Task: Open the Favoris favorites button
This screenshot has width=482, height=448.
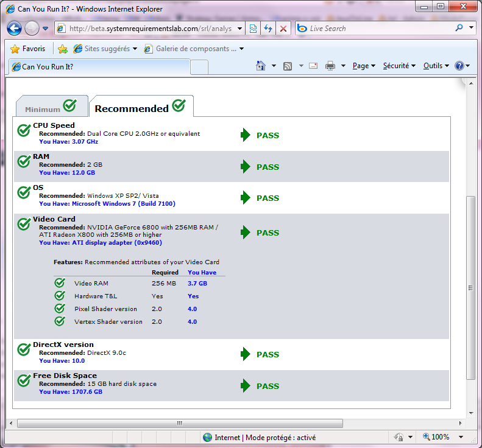Action: point(27,49)
